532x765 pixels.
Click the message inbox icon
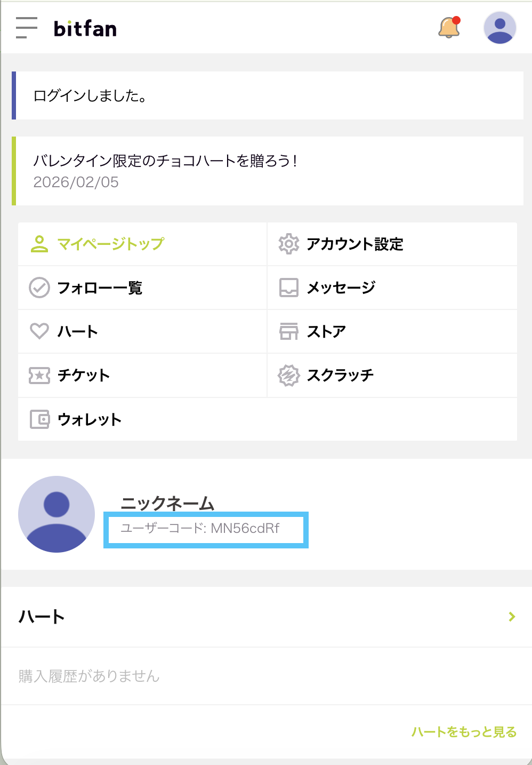coord(288,288)
